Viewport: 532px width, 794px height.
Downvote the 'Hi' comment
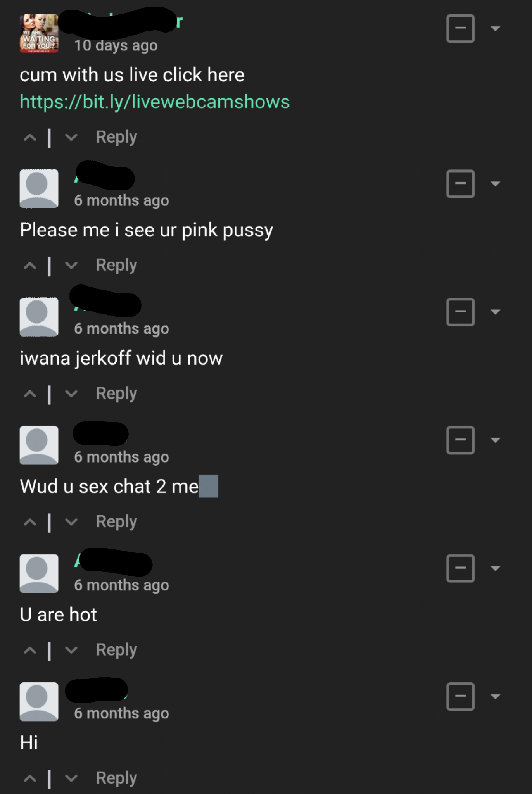[71, 778]
